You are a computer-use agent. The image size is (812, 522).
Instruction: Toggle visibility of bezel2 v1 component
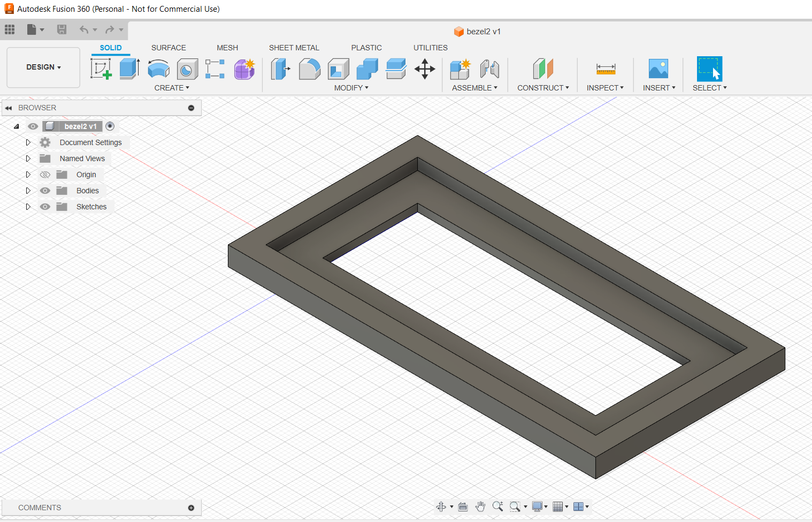[33, 126]
